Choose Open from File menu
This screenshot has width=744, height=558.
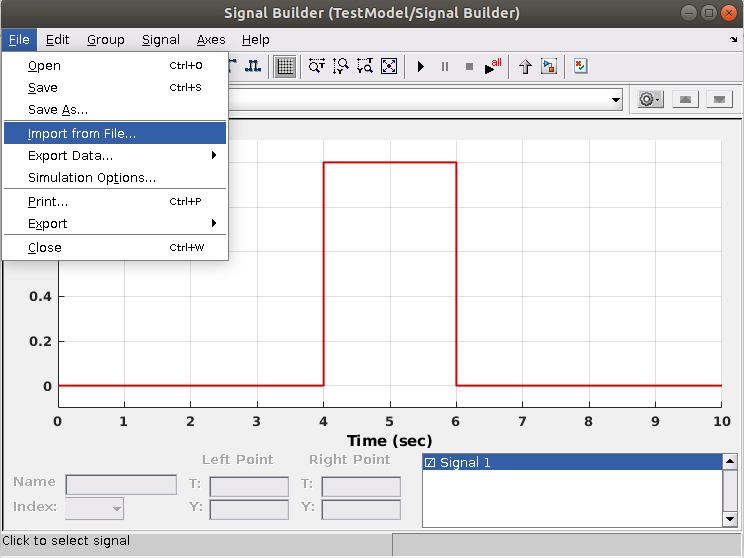pyautogui.click(x=115, y=65)
